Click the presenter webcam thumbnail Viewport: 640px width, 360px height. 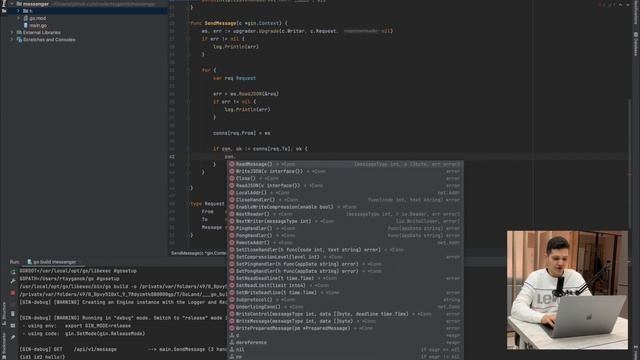click(x=567, y=290)
